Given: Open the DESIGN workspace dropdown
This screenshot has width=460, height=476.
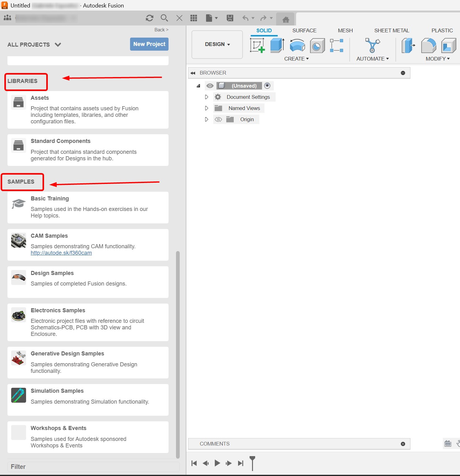Looking at the screenshot, I should [x=217, y=44].
